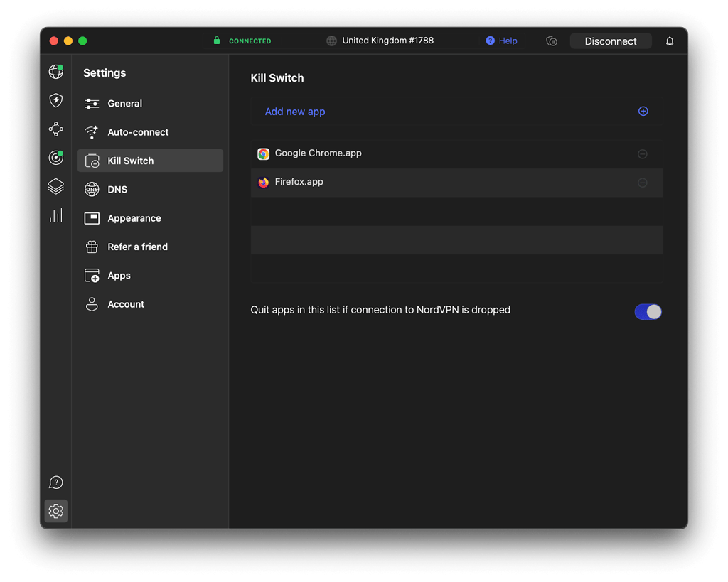This screenshot has width=728, height=582.
Task: Click the plus icon to add app
Action: coord(643,112)
